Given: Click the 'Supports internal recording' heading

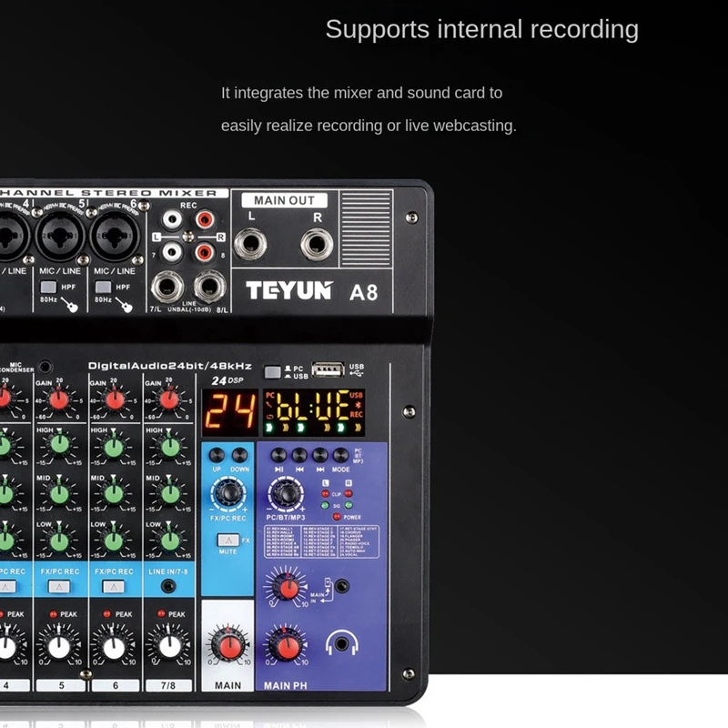Looking at the screenshot, I should click(x=482, y=30).
